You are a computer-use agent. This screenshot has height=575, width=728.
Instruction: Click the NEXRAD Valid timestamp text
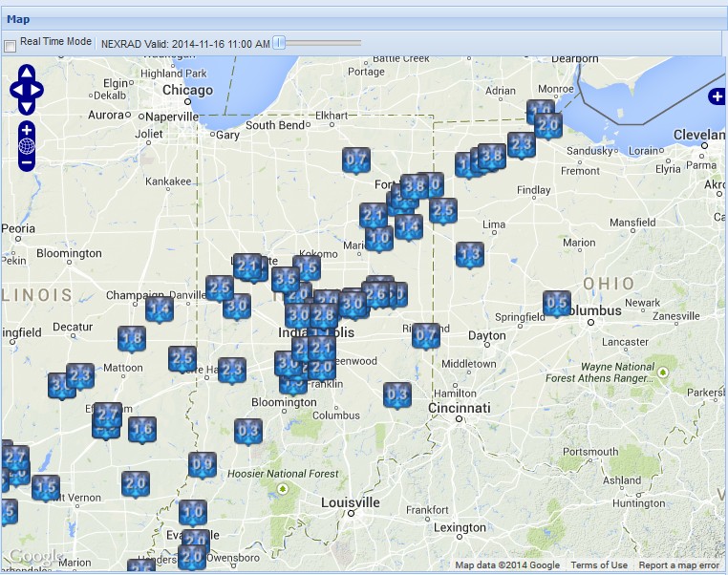tap(185, 44)
